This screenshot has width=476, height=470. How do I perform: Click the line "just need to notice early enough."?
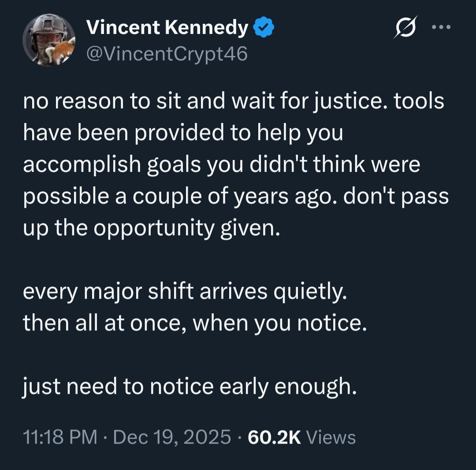click(x=189, y=387)
